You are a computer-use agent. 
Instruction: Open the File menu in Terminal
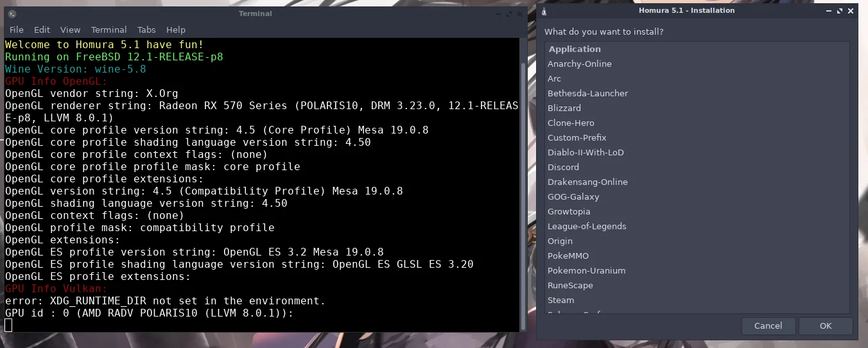(17, 30)
